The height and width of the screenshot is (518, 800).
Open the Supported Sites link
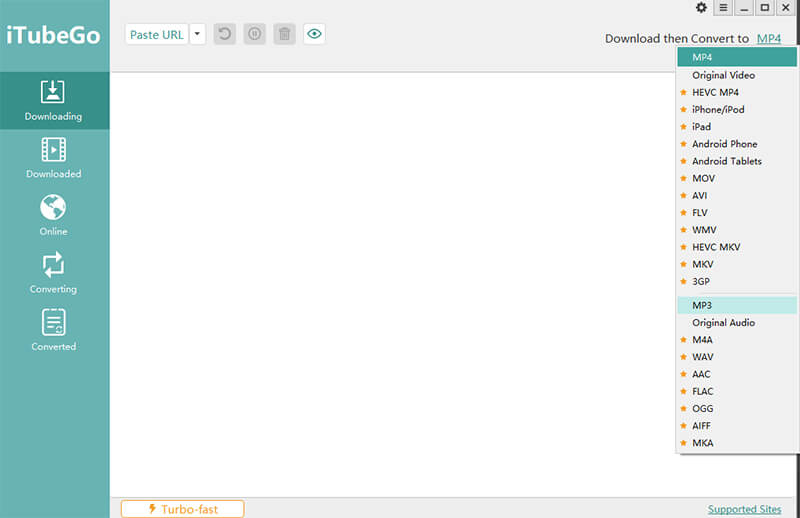pos(744,509)
